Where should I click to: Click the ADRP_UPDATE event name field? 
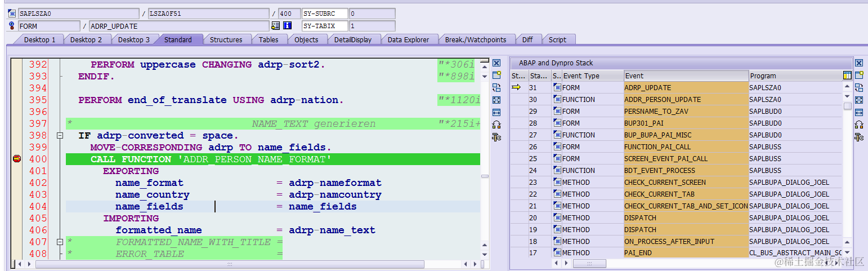[x=179, y=25]
